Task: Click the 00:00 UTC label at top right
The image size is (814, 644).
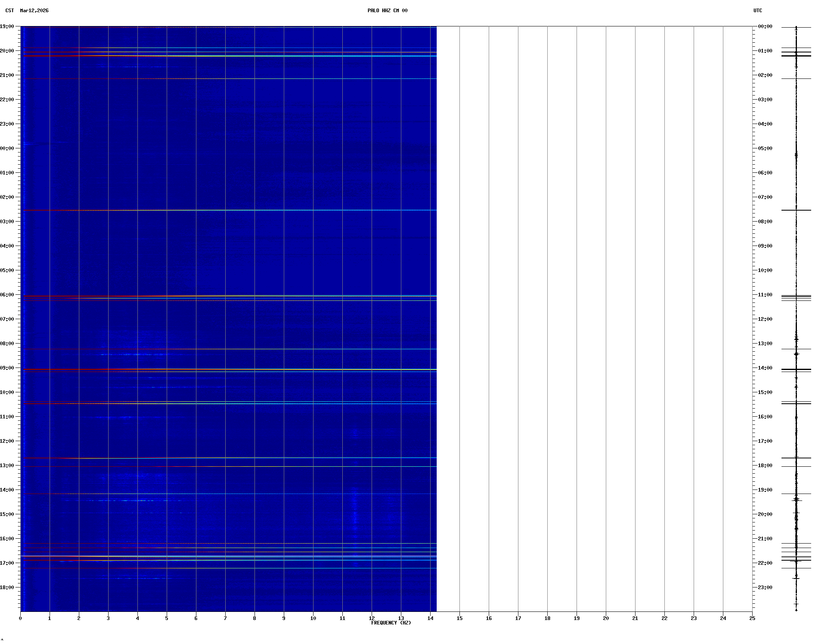Action: pyautogui.click(x=765, y=26)
